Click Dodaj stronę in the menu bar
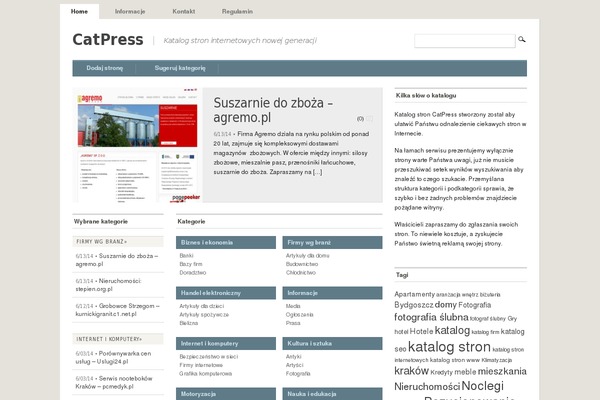The height and width of the screenshot is (400, 600). pyautogui.click(x=104, y=68)
